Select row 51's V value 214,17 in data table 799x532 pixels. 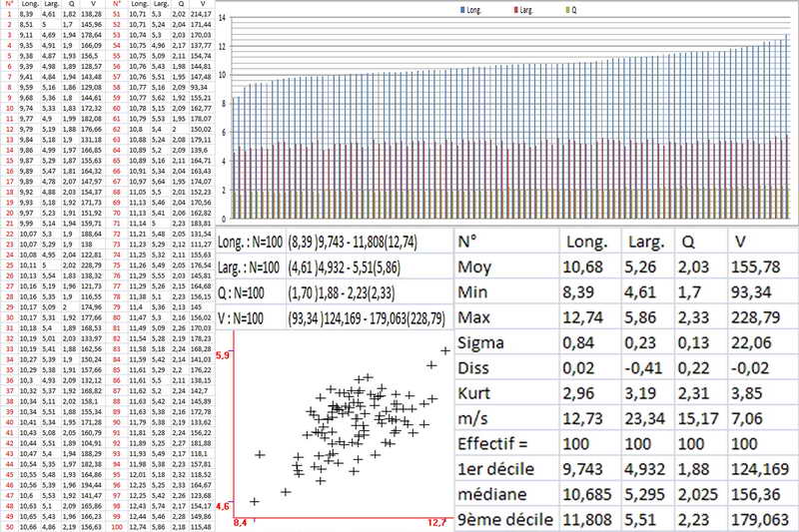click(x=201, y=14)
